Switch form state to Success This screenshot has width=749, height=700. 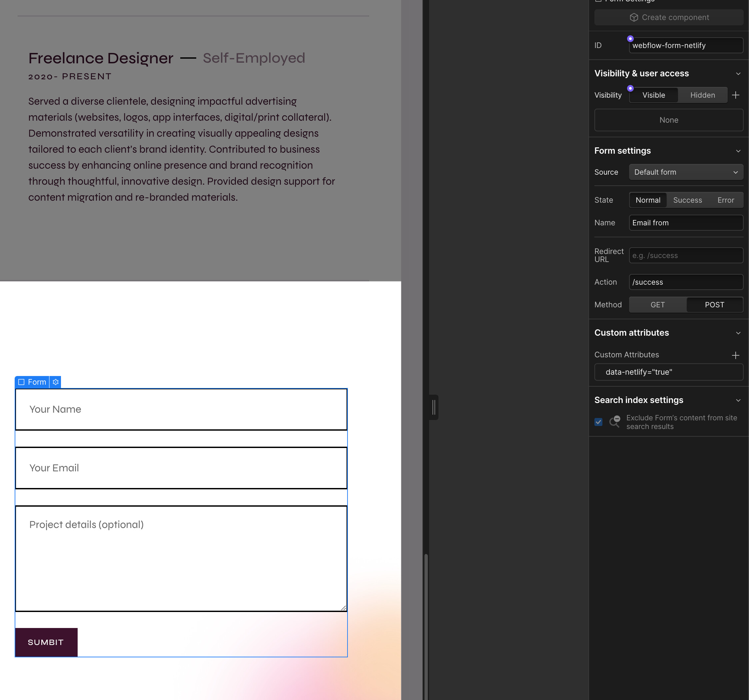pos(687,200)
